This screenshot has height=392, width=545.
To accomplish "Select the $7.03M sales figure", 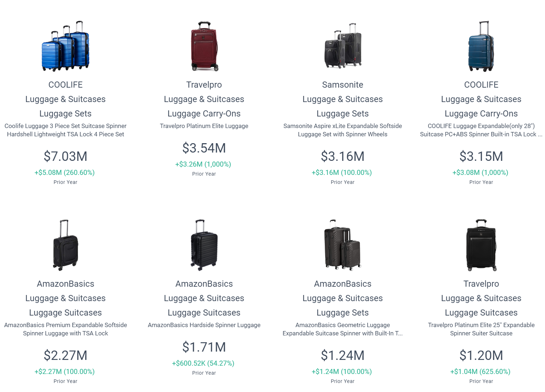I will click(x=66, y=156).
